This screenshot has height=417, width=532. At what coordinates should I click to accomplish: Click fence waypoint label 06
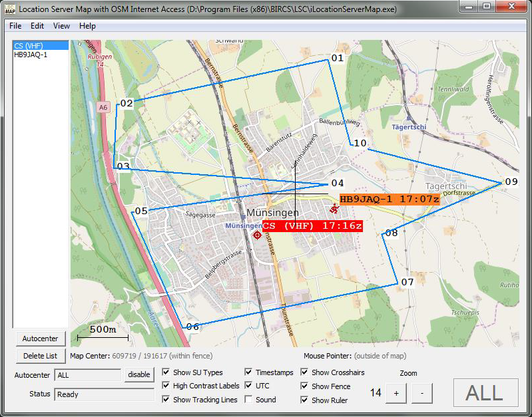192,327
